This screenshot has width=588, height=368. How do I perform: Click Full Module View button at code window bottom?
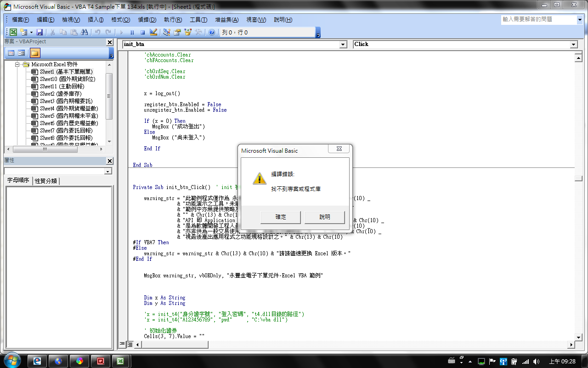(x=130, y=344)
